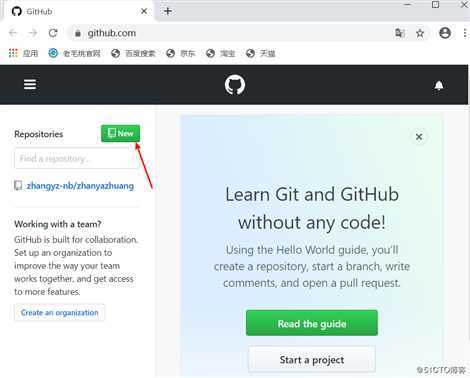Image resolution: width=470 pixels, height=378 pixels.
Task: Click Create an organization button
Action: (59, 313)
